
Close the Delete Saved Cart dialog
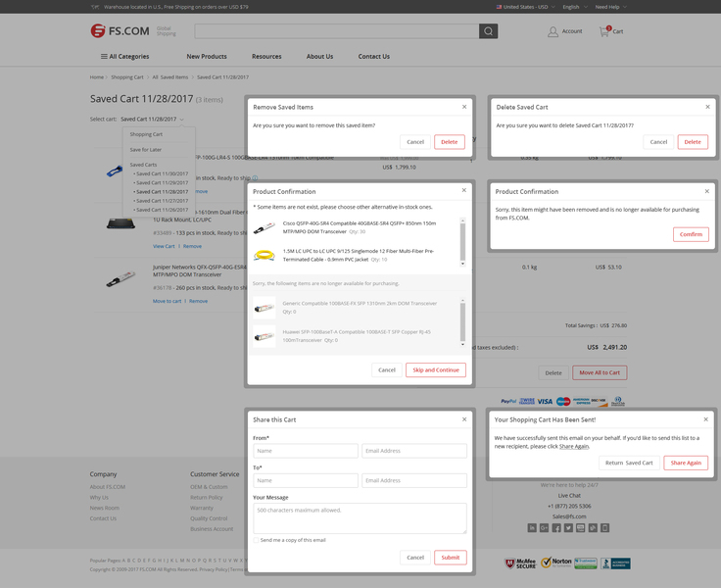[x=707, y=107]
